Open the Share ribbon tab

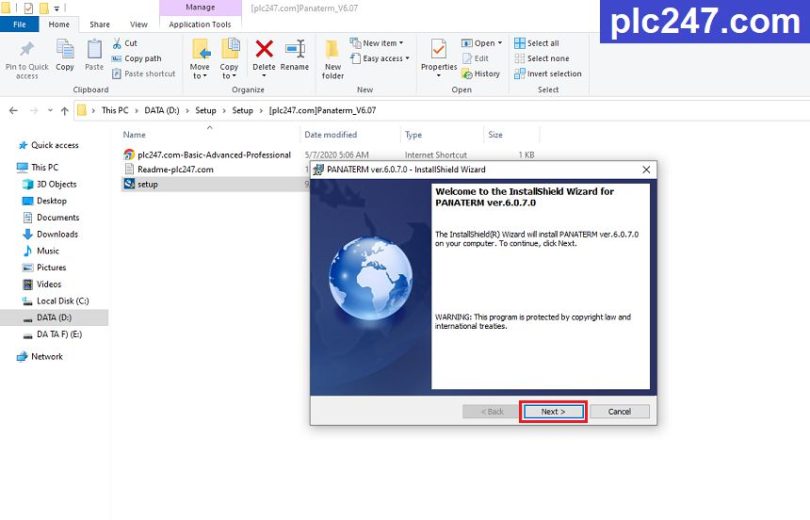point(100,24)
